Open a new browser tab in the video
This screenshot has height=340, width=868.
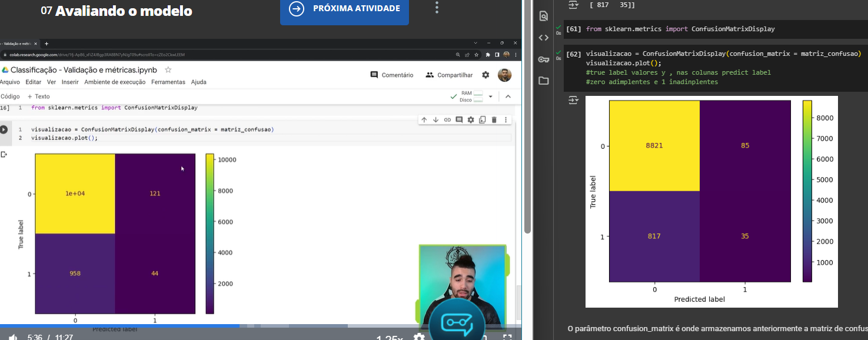(46, 44)
